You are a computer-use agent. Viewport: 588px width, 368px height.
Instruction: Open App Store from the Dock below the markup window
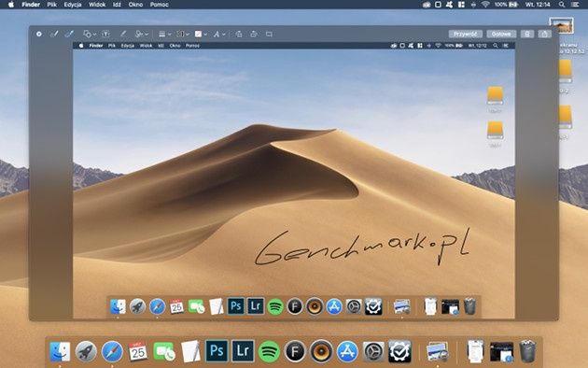point(347,351)
